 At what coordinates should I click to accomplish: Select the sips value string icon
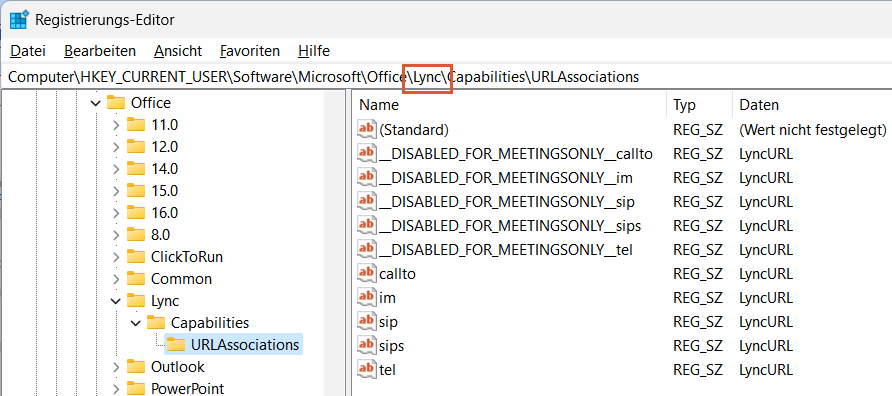pos(367,345)
